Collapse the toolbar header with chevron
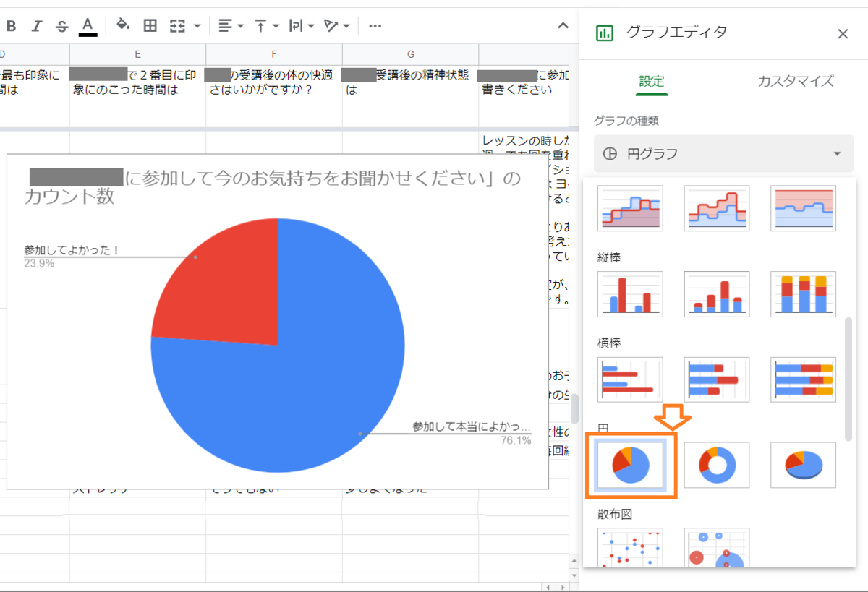The image size is (868, 592). pos(563,26)
